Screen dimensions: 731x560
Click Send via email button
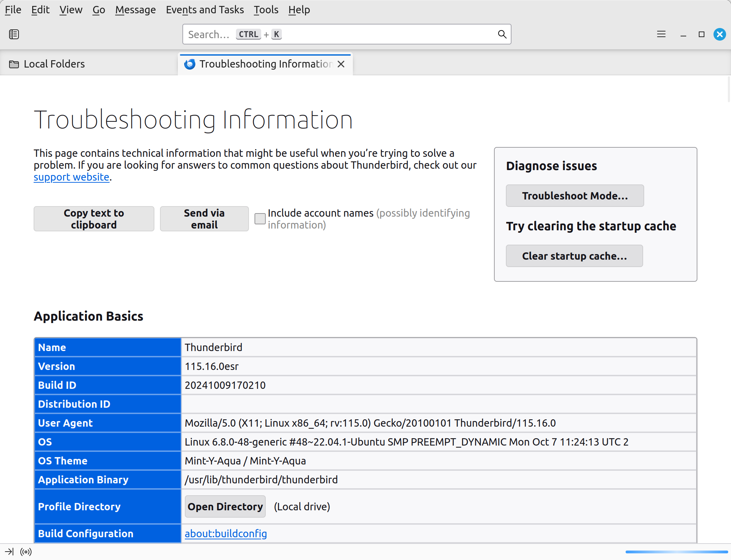tap(204, 219)
